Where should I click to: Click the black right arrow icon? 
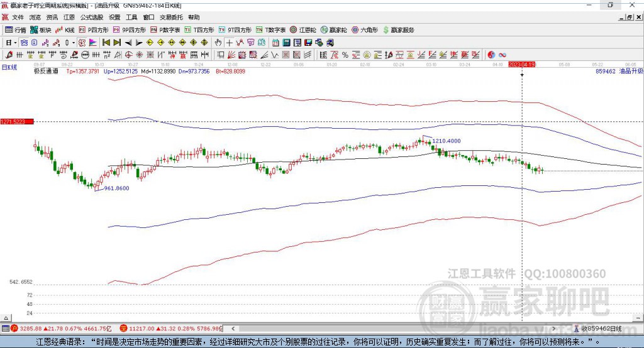tap(139, 43)
